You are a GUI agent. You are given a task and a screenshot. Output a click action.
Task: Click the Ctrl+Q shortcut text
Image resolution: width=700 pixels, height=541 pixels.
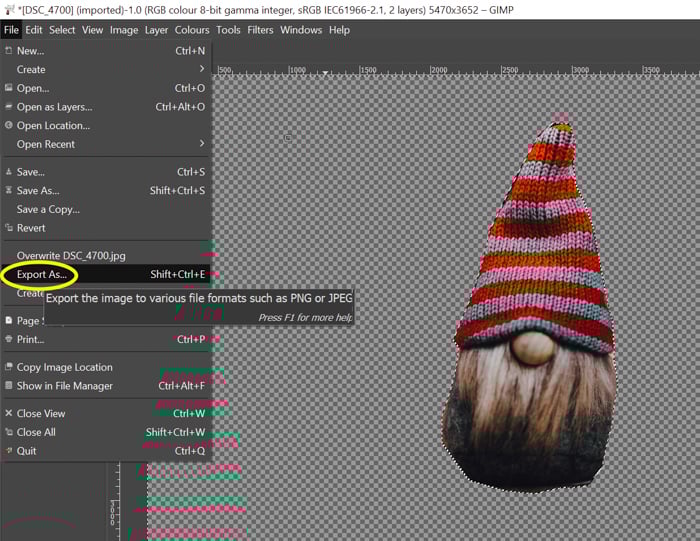(190, 451)
